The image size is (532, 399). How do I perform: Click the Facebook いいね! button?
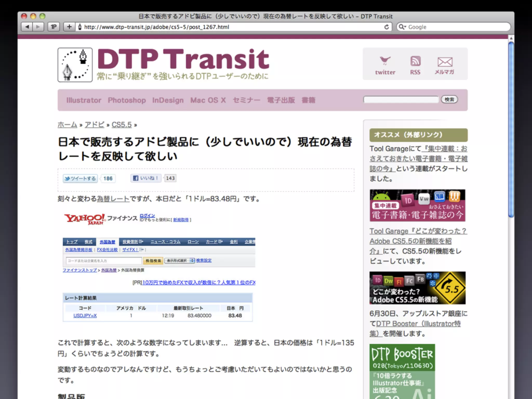click(146, 178)
